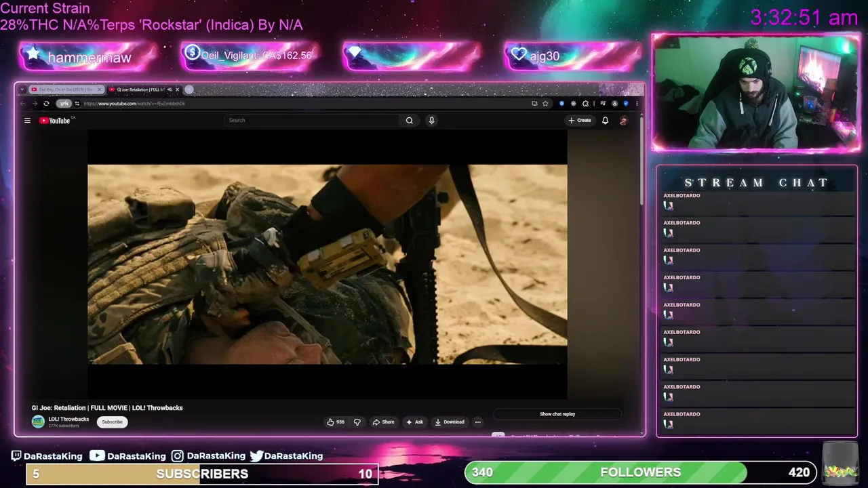The image size is (868, 488).
Task: Dislike the GI Joe video
Action: click(357, 422)
